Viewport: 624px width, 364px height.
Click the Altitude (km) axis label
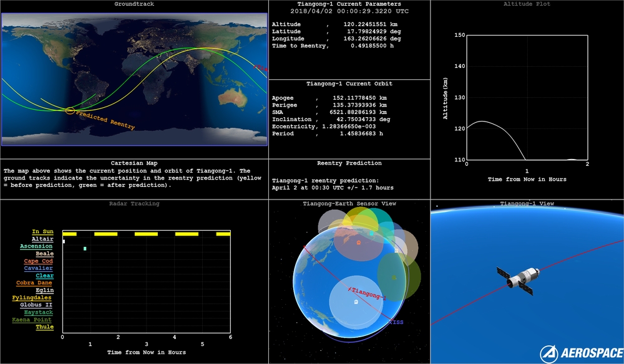pos(445,98)
